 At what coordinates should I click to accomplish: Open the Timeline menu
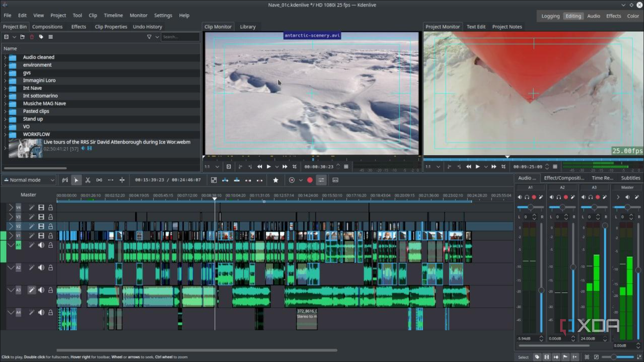(x=113, y=15)
